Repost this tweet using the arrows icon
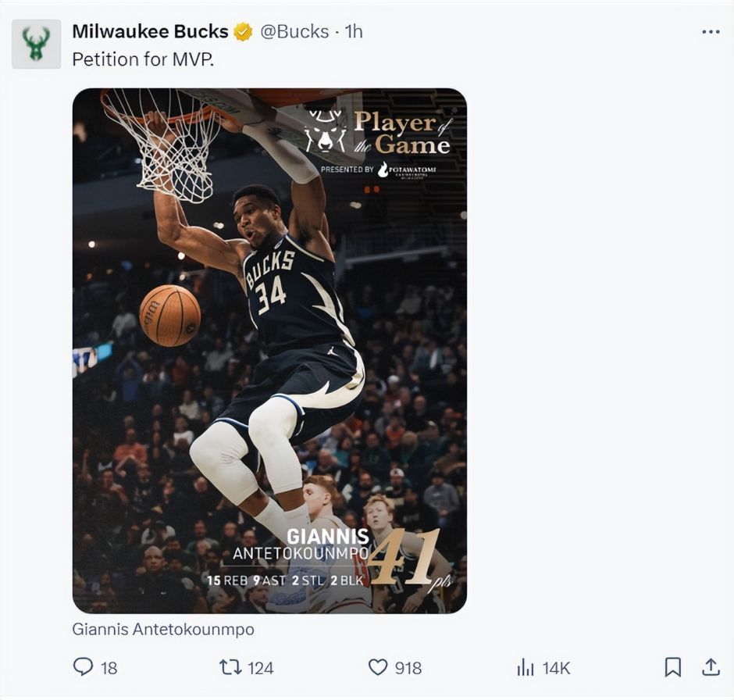The height and width of the screenshot is (700, 734). click(230, 667)
